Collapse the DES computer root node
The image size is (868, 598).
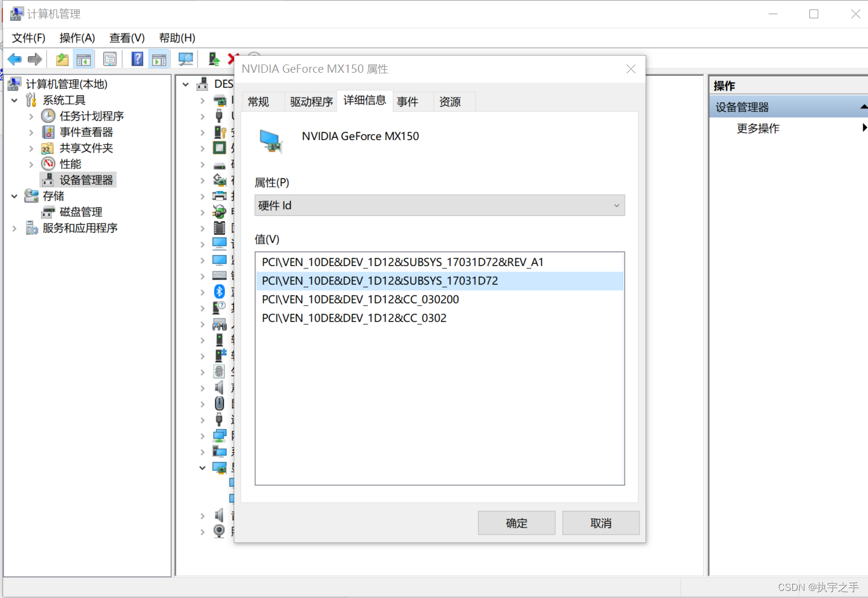(x=186, y=85)
